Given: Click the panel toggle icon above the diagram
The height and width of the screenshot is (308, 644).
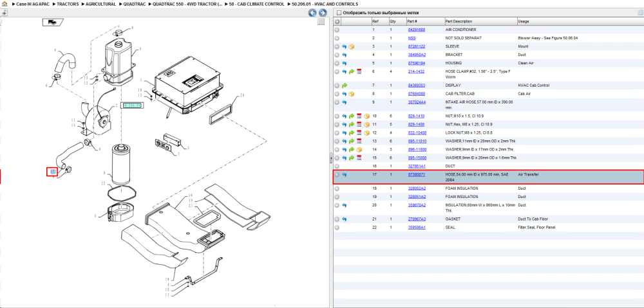Looking at the screenshot, I should point(4,13).
